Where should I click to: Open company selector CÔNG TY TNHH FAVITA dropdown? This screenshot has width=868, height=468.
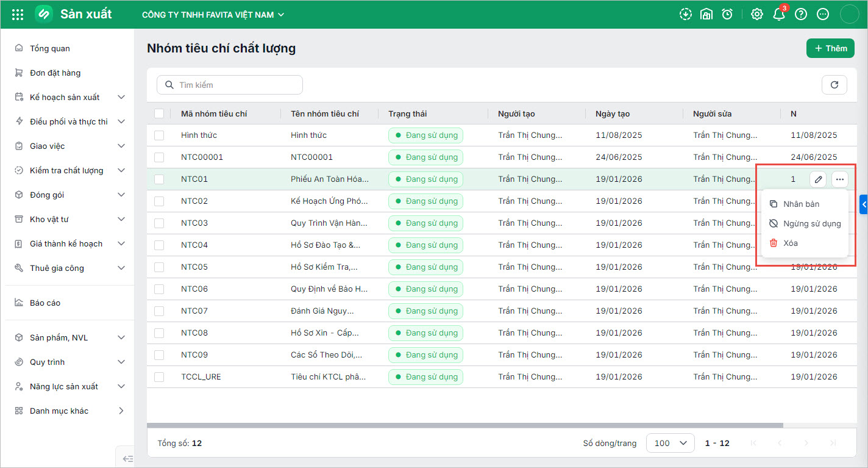[213, 15]
